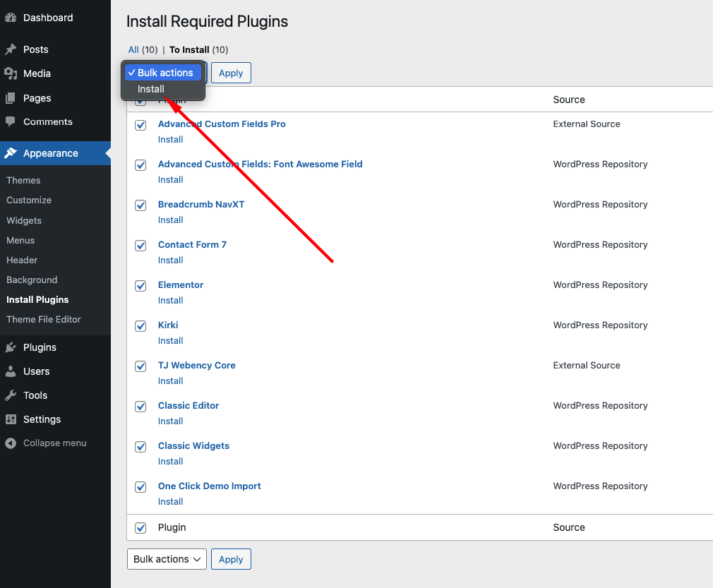The image size is (713, 588).
Task: Click the Plugin column label in footer
Action: (x=172, y=527)
